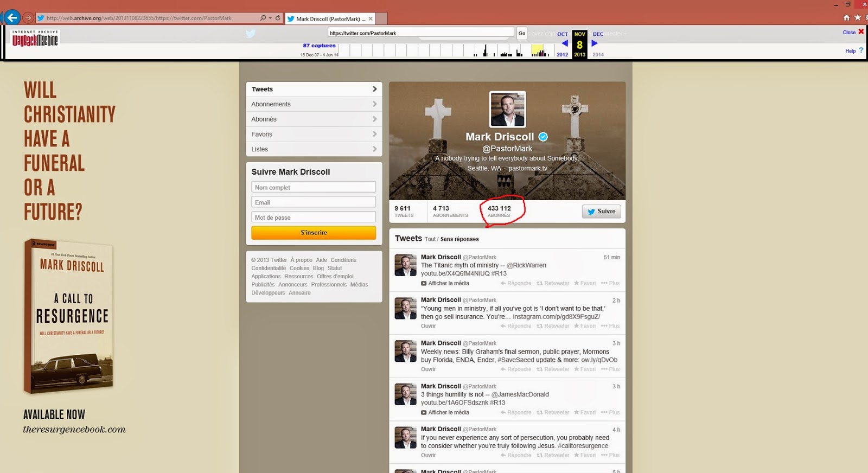Viewport: 868px width, 473px height.
Task: Select the Tout tweets filter
Action: (430, 239)
